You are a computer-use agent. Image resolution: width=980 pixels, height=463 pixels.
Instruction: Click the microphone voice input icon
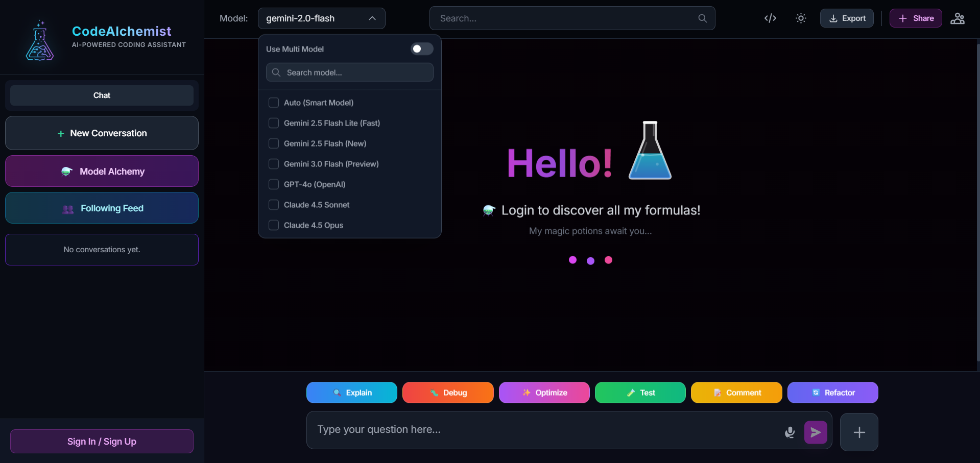point(790,432)
